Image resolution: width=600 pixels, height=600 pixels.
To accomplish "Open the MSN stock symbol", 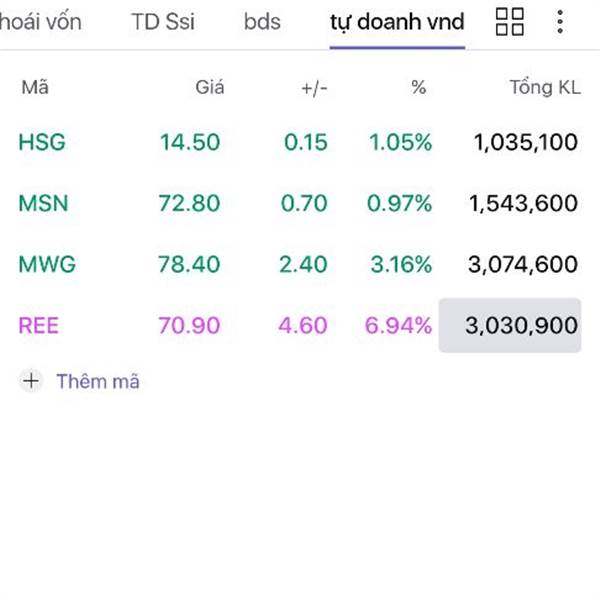I will click(44, 203).
